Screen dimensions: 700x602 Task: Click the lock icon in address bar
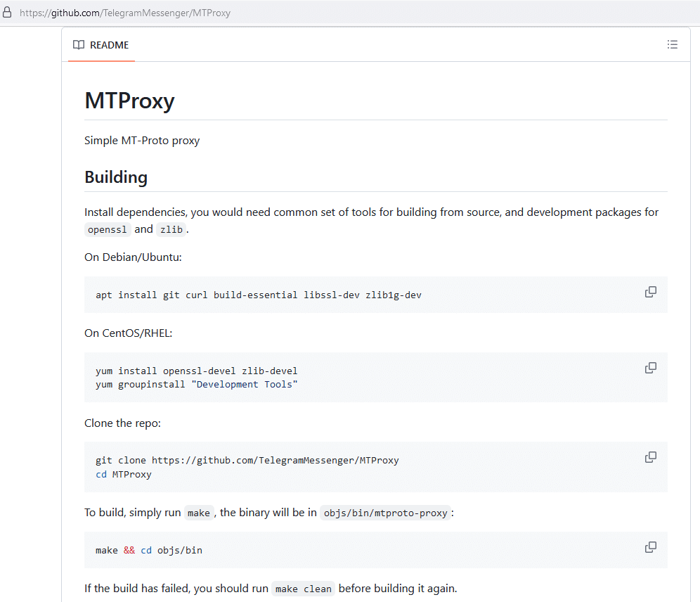click(7, 13)
